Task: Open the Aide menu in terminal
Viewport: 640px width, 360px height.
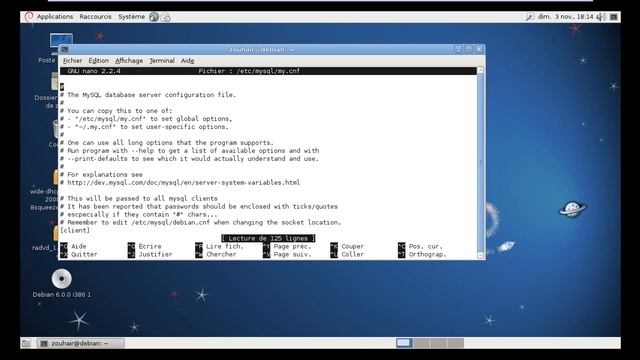Action: 187,60
